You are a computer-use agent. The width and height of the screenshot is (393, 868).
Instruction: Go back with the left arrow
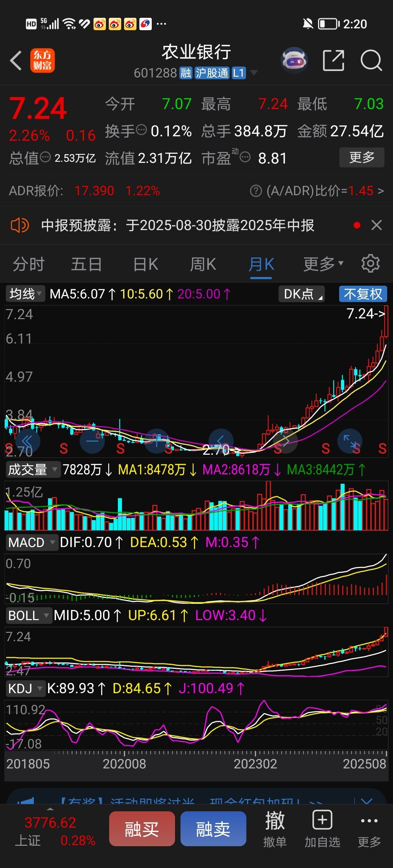(16, 60)
